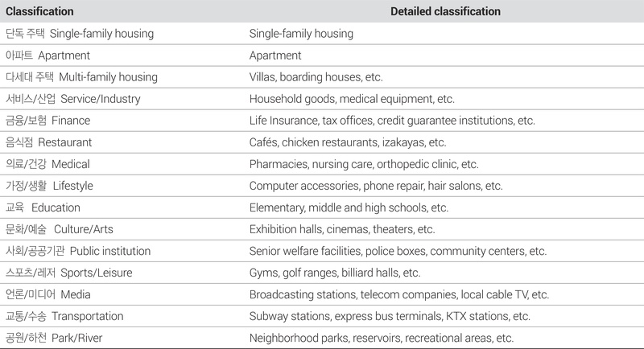The image size is (644, 349).
Task: Select the Finance classification cell
Action: click(x=48, y=121)
